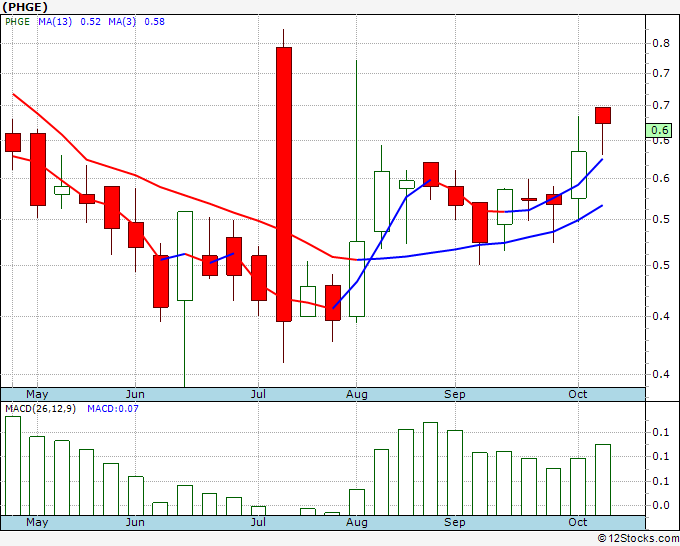Click Jul on the price chart date axis

pyautogui.click(x=258, y=394)
